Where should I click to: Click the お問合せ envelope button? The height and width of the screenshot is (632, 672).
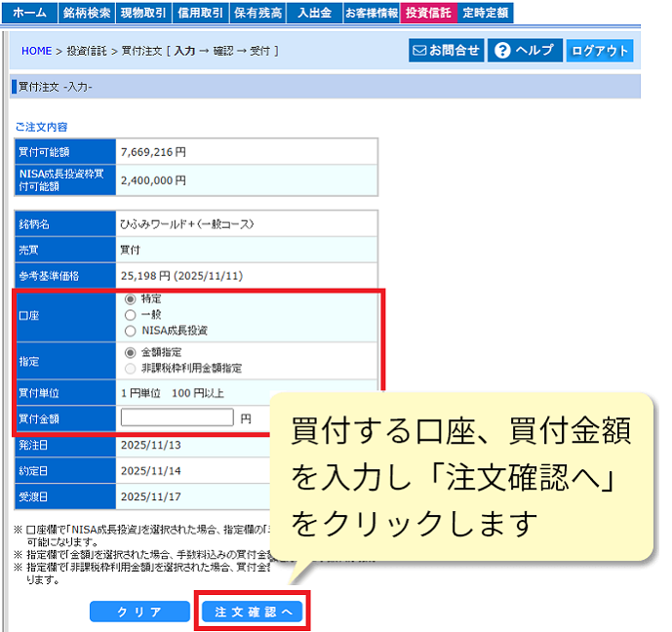[x=446, y=51]
